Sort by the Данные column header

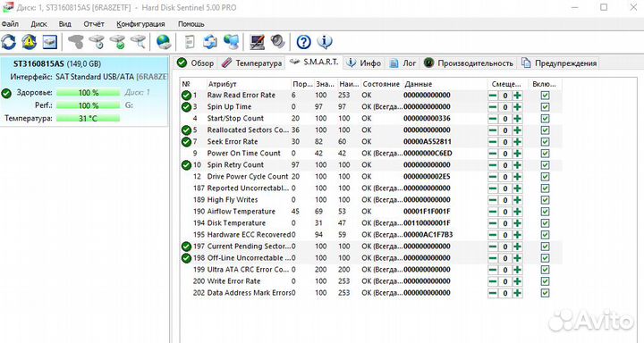(445, 84)
